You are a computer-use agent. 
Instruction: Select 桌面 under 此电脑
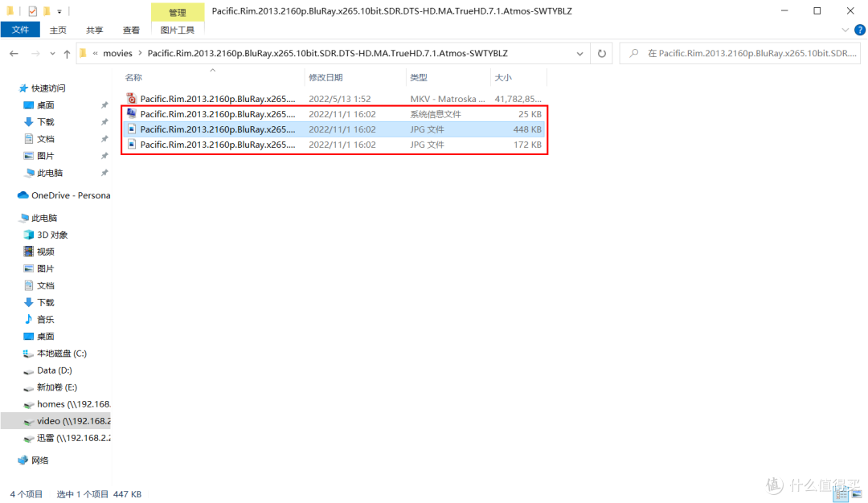(x=45, y=337)
